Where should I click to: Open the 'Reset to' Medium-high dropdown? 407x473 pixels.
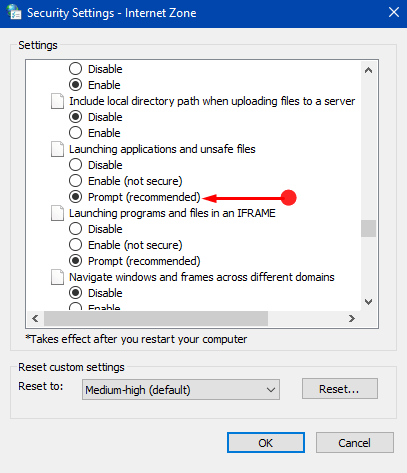[x=181, y=389]
